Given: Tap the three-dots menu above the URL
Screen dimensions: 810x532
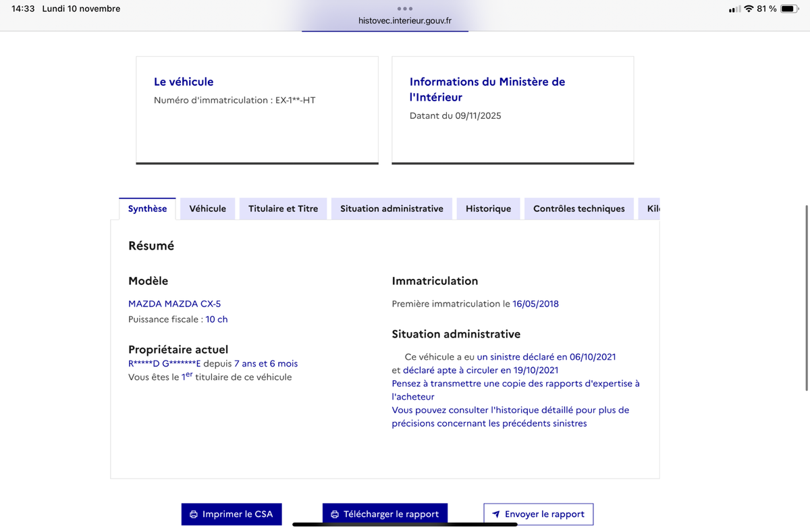Looking at the screenshot, I should point(405,9).
